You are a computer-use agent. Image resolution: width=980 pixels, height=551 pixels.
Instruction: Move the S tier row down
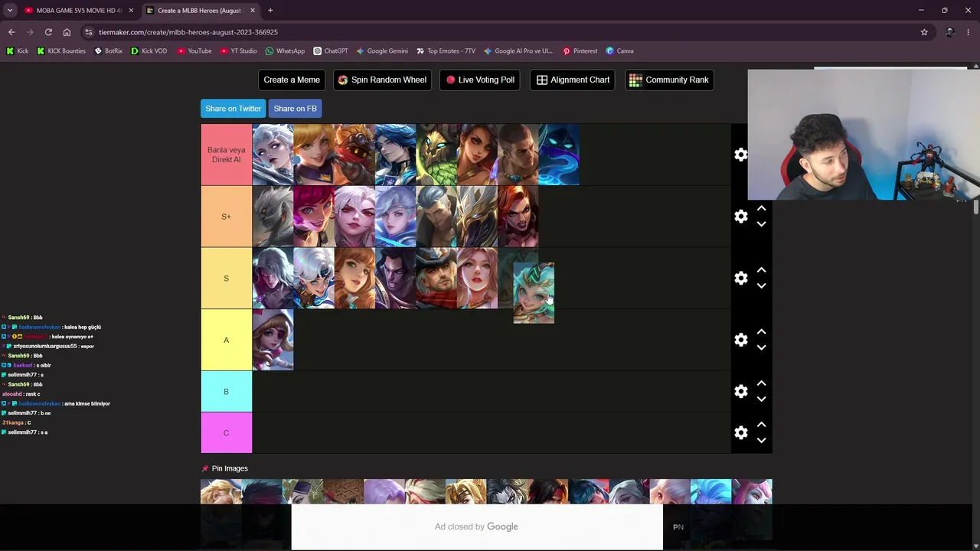(761, 286)
